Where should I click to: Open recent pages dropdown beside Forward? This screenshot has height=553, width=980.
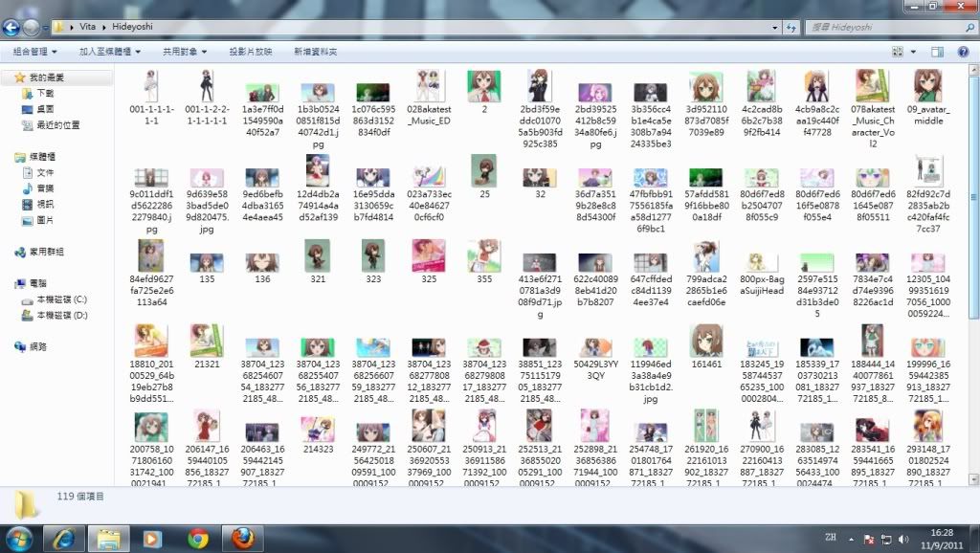[46, 28]
